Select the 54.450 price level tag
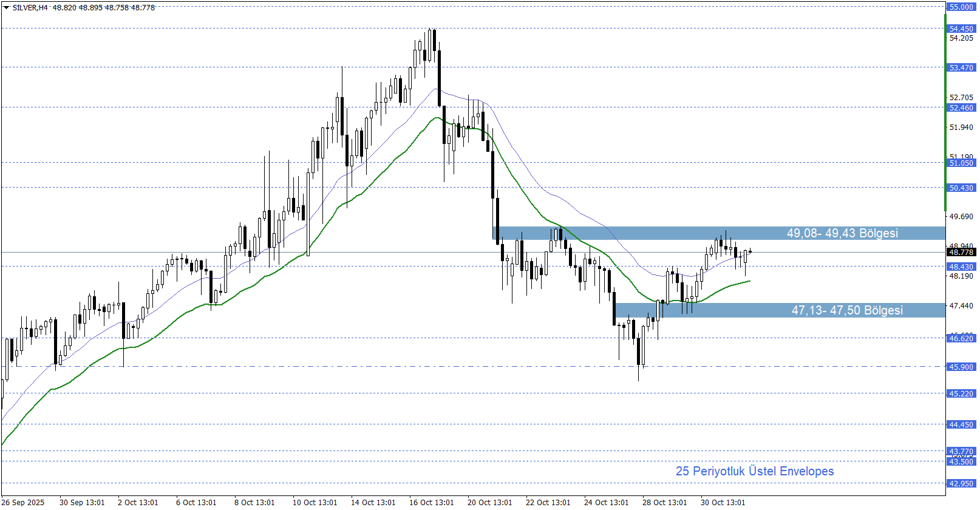The width and height of the screenshot is (980, 510). [961, 29]
